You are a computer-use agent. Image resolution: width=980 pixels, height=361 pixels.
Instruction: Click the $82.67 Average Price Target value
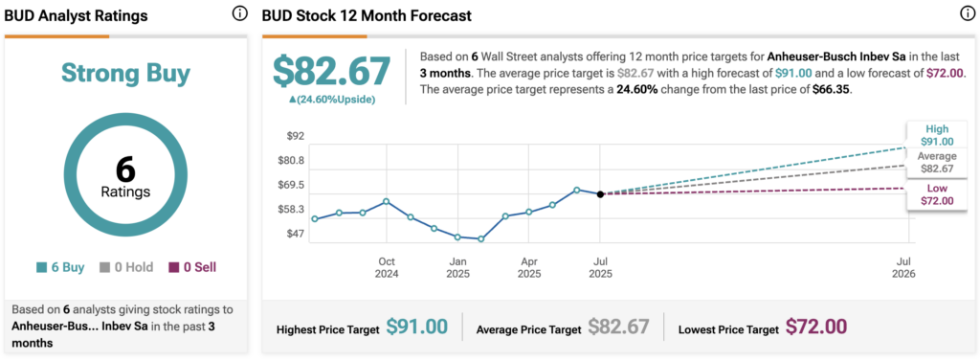tap(618, 327)
